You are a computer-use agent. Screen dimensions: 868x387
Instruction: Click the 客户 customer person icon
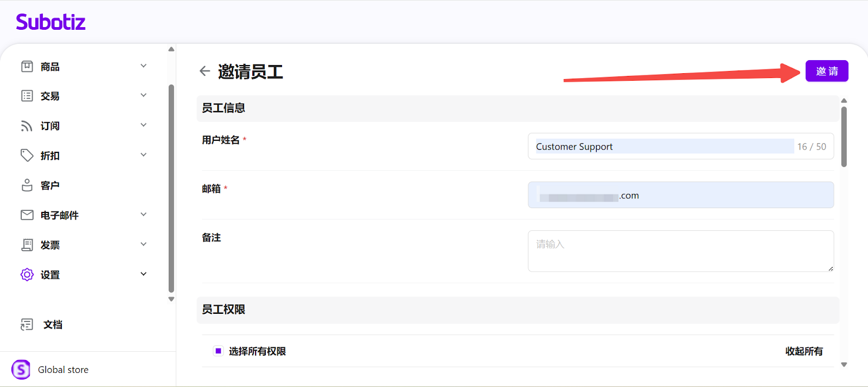click(27, 185)
